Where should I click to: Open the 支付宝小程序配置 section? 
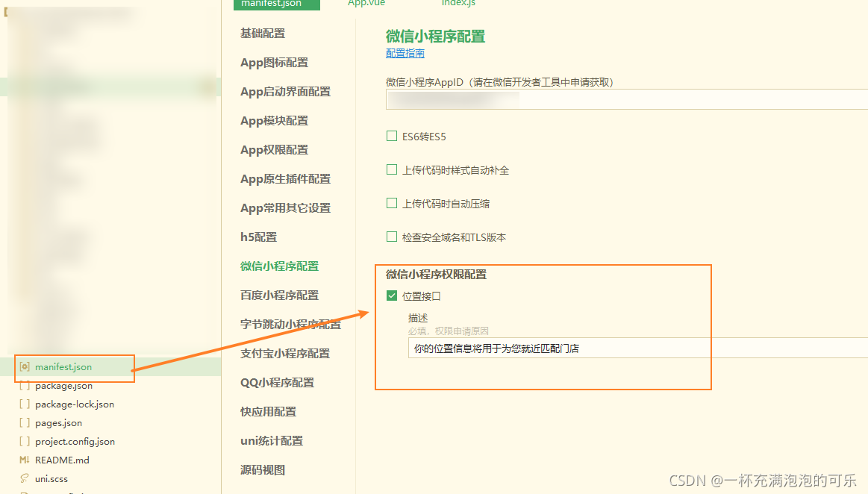[285, 354]
